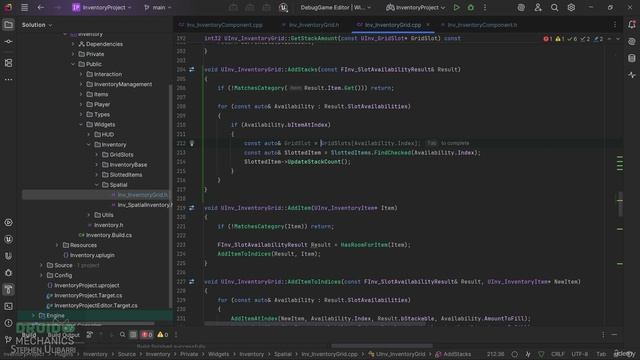Open the InventoryProject project dropdown
This screenshot has width=640, height=360.
click(x=102, y=7)
